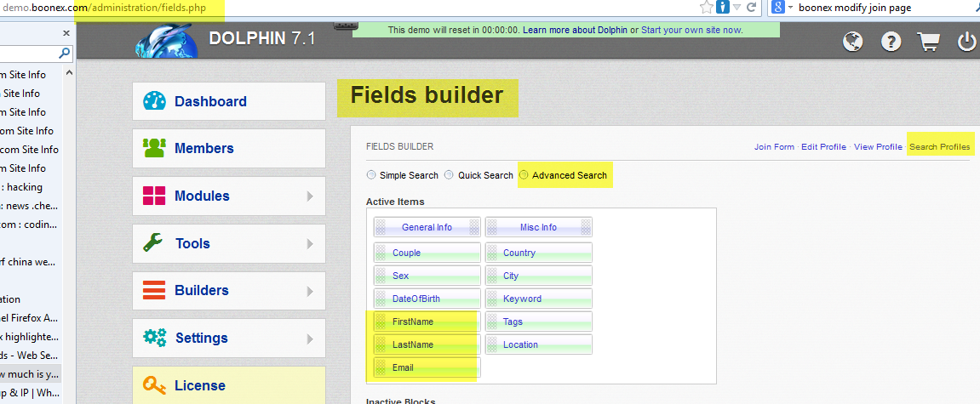Select the Quick Search radio button
The height and width of the screenshot is (404, 980).
tap(449, 175)
